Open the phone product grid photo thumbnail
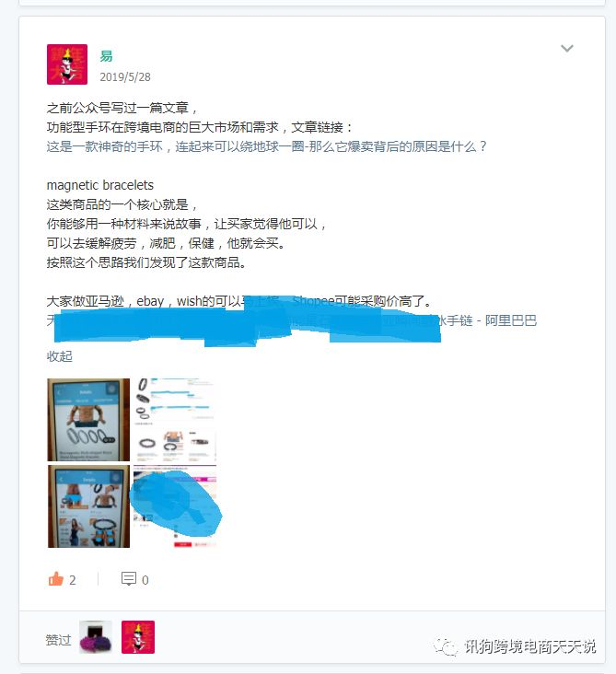The image size is (616, 674). pos(88,506)
